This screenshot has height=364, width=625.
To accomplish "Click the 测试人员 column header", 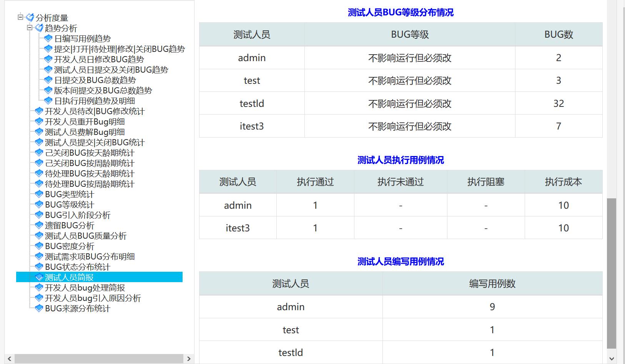I will tap(251, 34).
